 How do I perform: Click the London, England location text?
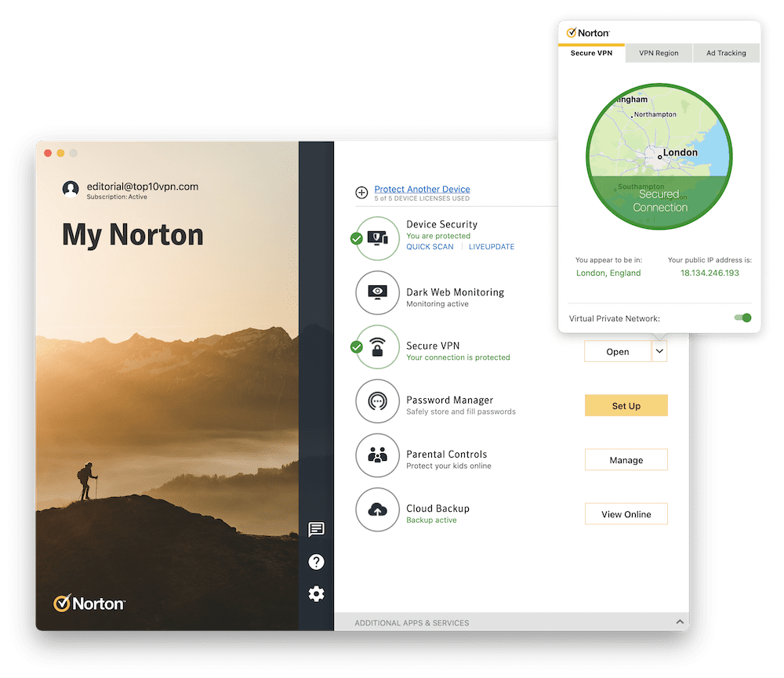(608, 273)
